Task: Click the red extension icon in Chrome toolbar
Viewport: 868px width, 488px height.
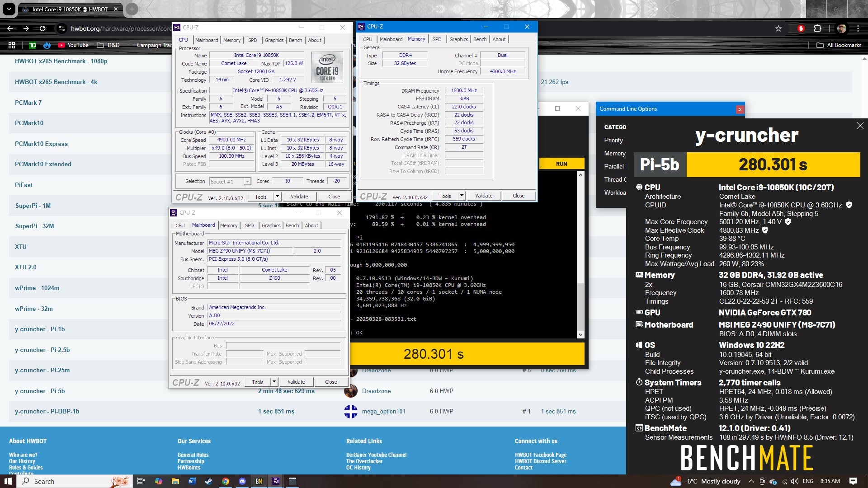Action: click(x=801, y=28)
